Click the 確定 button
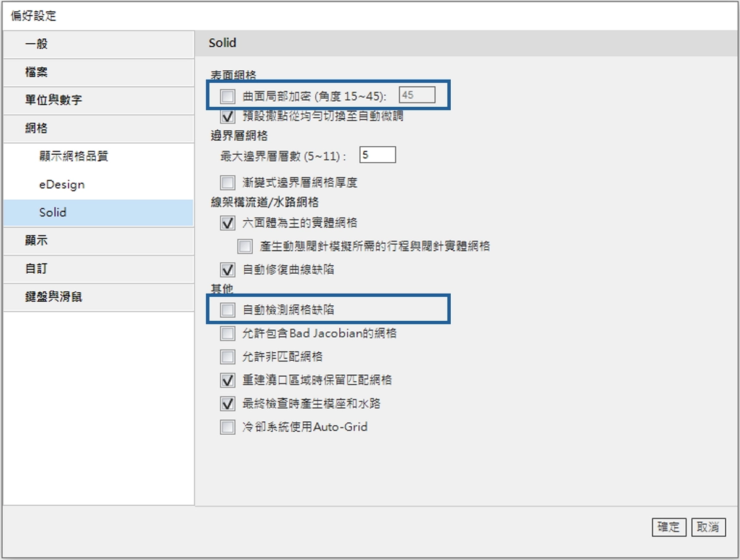Viewport: 740px width, 560px height. click(668, 527)
